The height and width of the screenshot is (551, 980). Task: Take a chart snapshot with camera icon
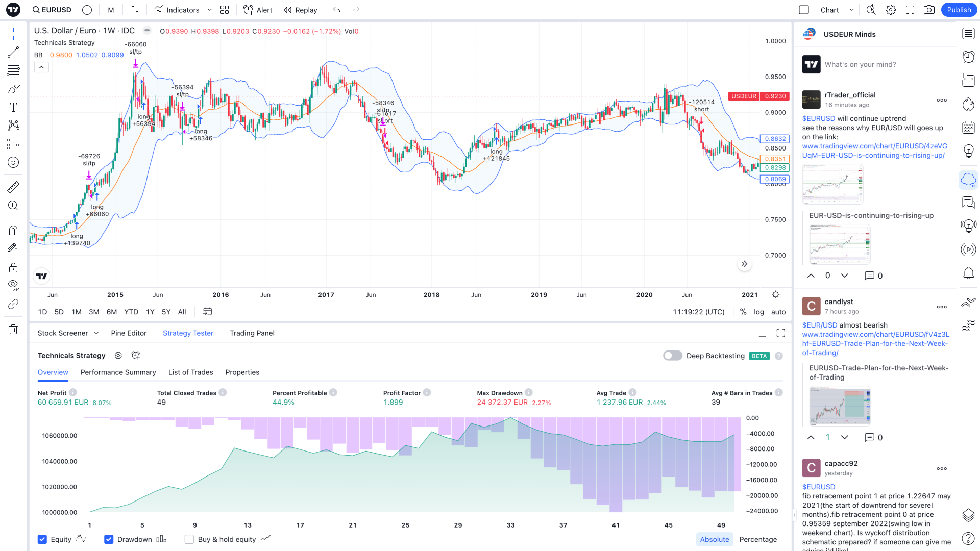(x=929, y=10)
